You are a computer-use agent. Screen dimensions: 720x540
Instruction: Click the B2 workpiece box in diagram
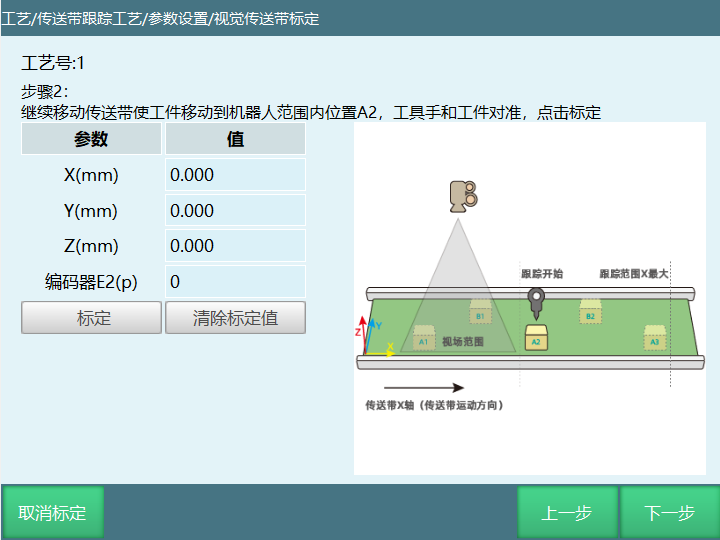click(x=591, y=311)
